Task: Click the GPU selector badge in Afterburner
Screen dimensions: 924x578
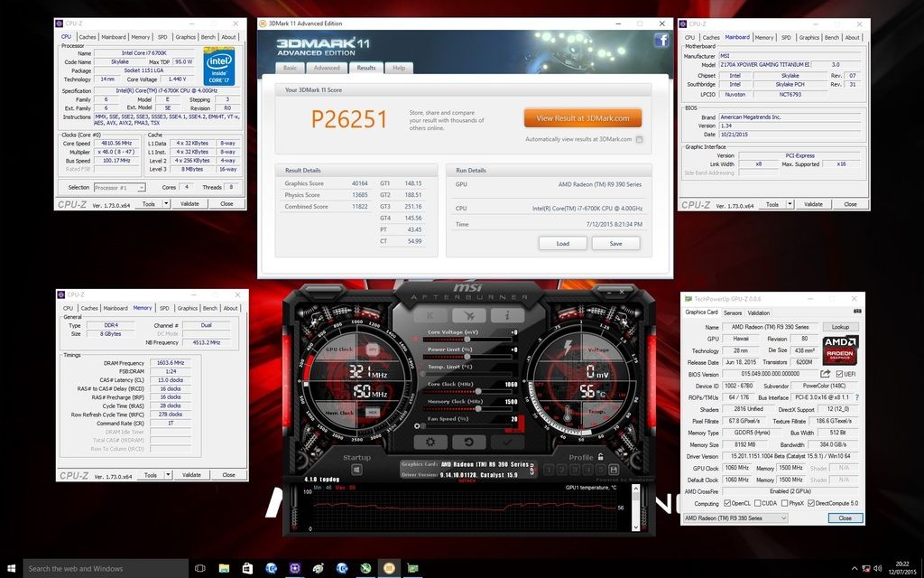Action: click(531, 469)
